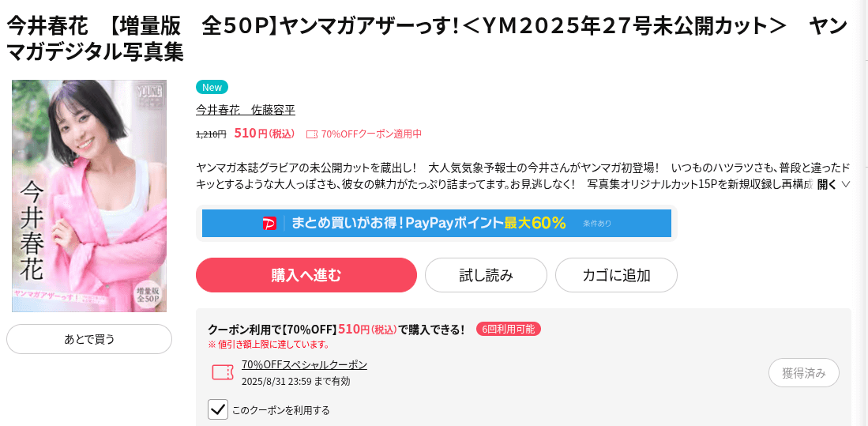Click the 6回利用可能 badge
The width and height of the screenshot is (868, 426).
tap(508, 329)
